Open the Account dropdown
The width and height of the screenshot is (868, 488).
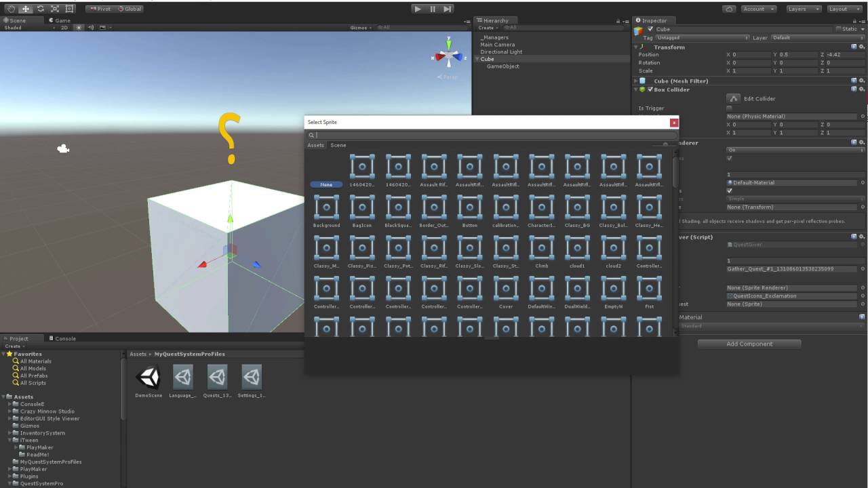(758, 9)
